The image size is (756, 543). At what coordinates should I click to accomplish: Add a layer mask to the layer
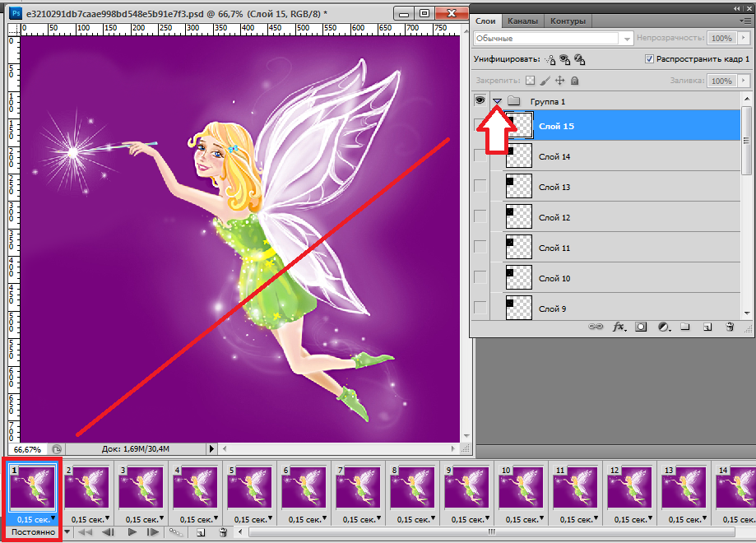(641, 327)
